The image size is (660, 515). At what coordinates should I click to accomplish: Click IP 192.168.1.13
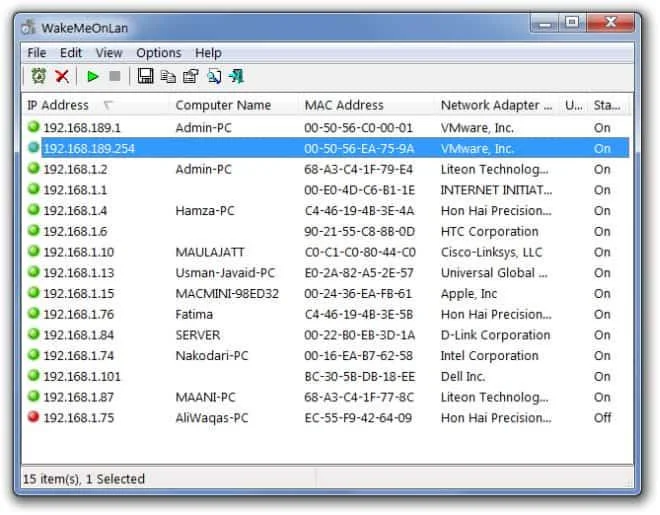[79, 273]
